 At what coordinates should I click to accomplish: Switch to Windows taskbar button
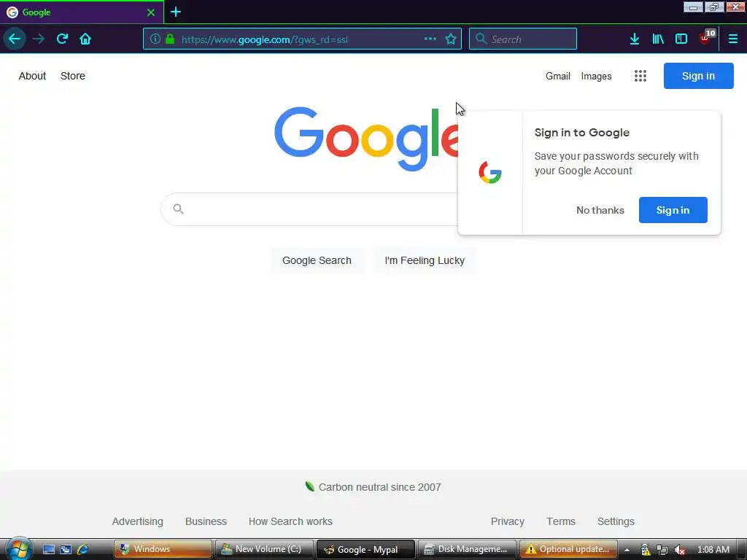(x=163, y=549)
